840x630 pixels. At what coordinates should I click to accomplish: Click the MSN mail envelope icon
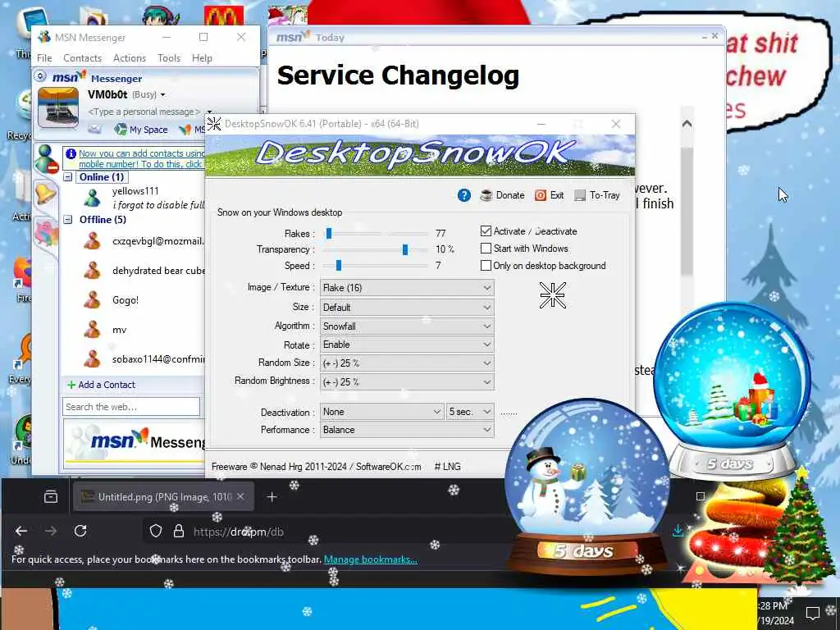pos(94,129)
